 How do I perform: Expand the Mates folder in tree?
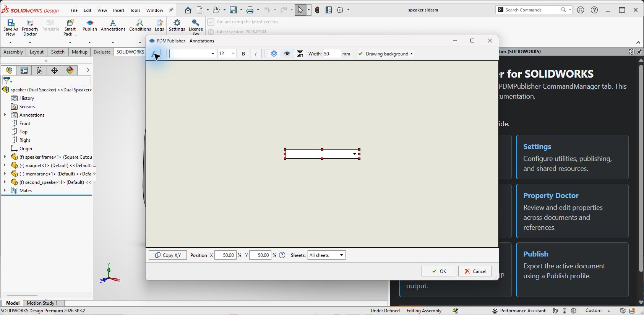[5, 190]
